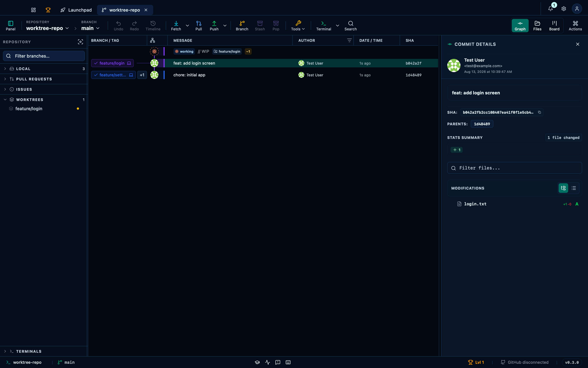The width and height of the screenshot is (588, 368).
Task: Switch modifications to list view
Action: point(574,188)
